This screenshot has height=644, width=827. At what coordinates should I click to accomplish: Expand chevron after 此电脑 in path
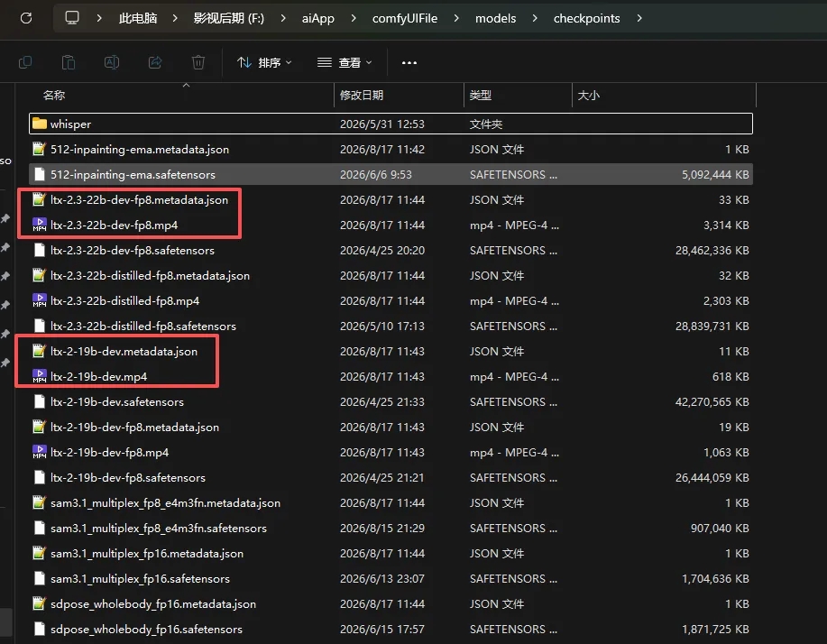175,18
